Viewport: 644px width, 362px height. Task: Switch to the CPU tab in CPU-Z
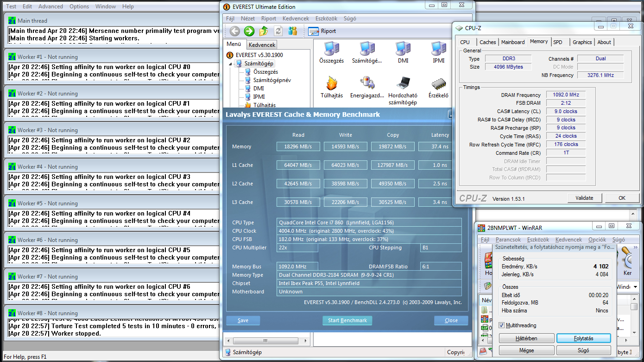coord(465,42)
